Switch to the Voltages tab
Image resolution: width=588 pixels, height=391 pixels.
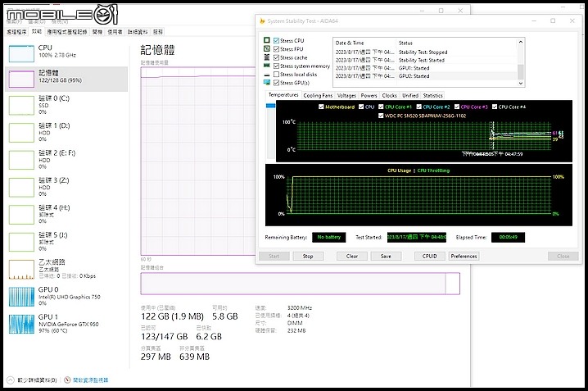[346, 96]
